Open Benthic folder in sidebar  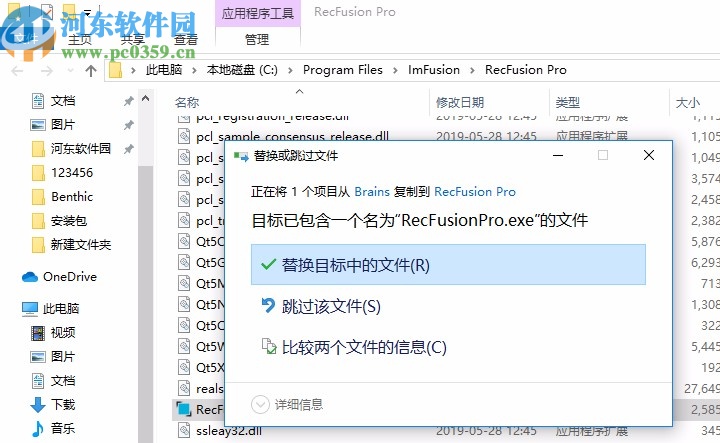coord(72,196)
